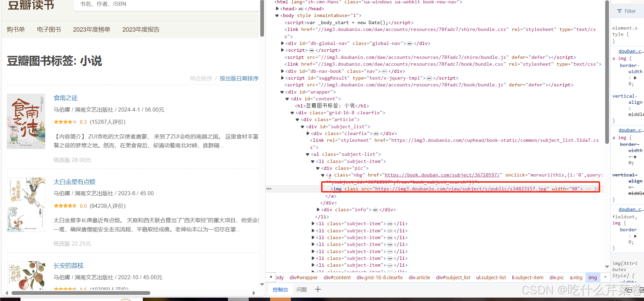This screenshot has height=301, width=644.
Task: Click the 纸质版 22.25元 purchase link
Action: pos(72,244)
